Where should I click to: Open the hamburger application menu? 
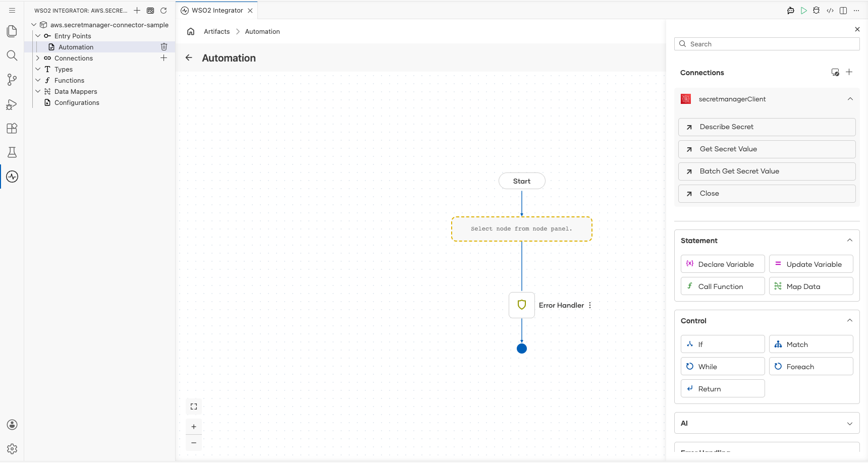pos(12,10)
